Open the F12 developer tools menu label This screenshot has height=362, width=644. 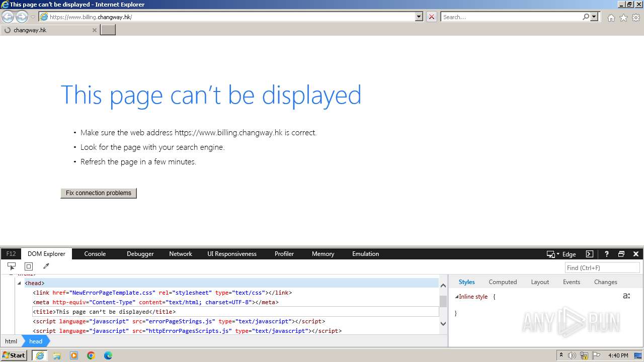coord(11,254)
